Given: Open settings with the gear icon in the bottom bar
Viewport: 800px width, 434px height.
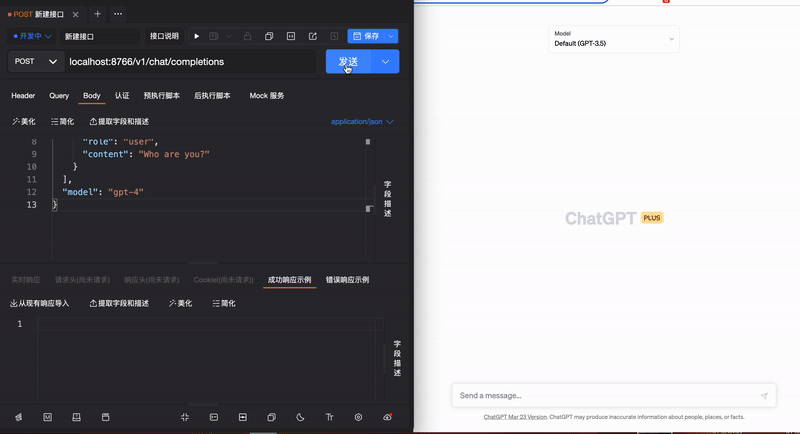Looking at the screenshot, I should pyautogui.click(x=358, y=417).
